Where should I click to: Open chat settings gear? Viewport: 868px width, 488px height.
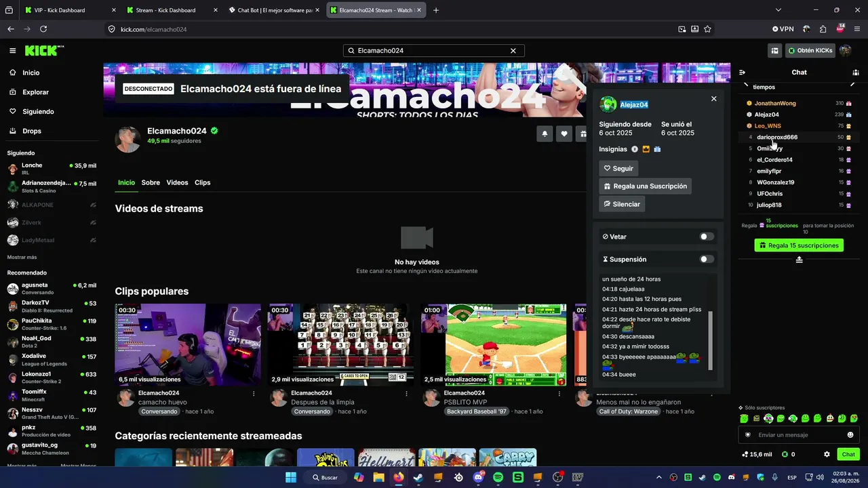827,454
